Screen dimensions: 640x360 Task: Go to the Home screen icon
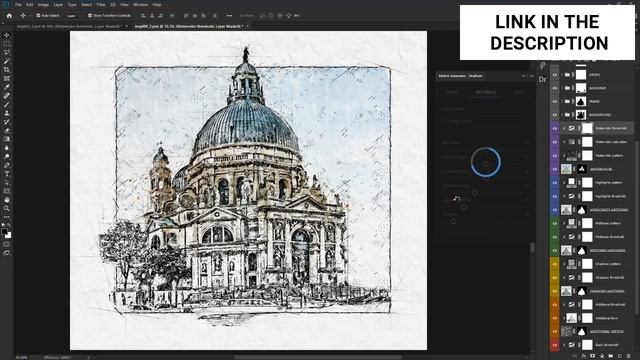(9, 16)
